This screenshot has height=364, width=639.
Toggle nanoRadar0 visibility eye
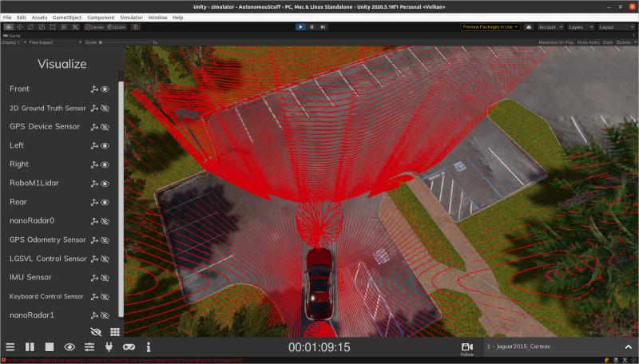point(105,221)
